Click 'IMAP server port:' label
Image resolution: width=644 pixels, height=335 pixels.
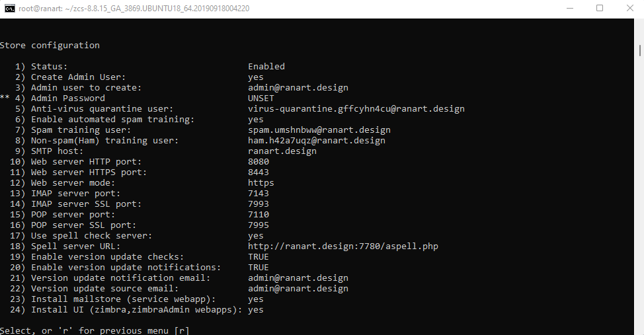(x=75, y=194)
